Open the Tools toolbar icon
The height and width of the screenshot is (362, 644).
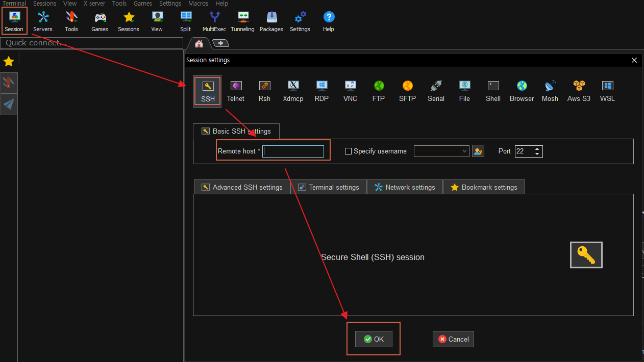71,21
